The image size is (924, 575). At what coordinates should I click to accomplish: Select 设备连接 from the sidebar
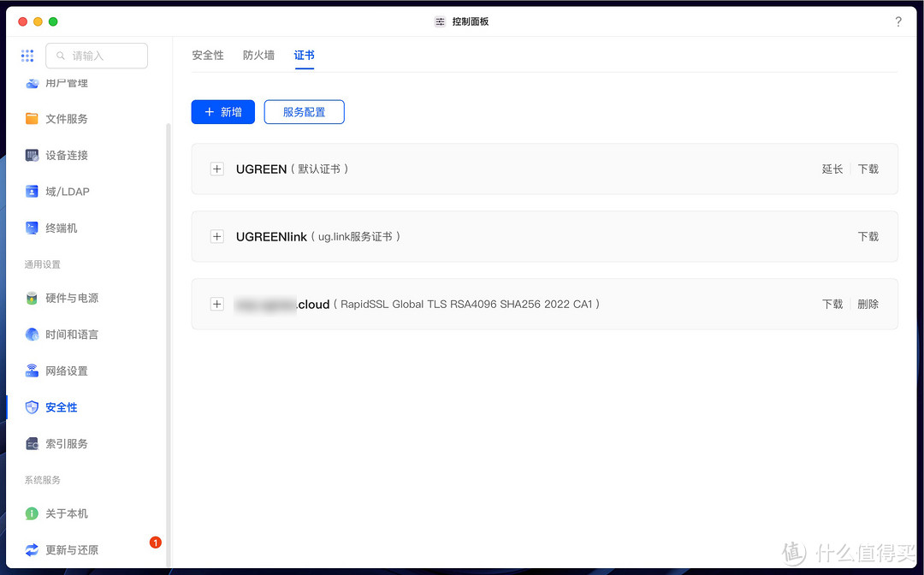(x=67, y=155)
